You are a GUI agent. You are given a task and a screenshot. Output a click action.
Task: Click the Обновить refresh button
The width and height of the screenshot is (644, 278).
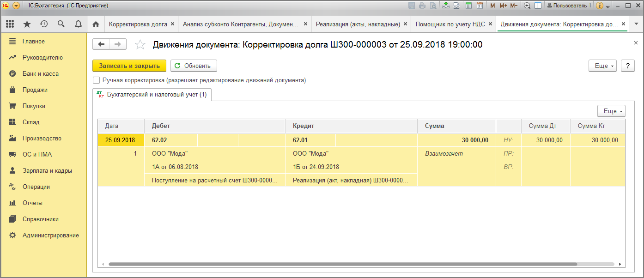[x=194, y=66]
